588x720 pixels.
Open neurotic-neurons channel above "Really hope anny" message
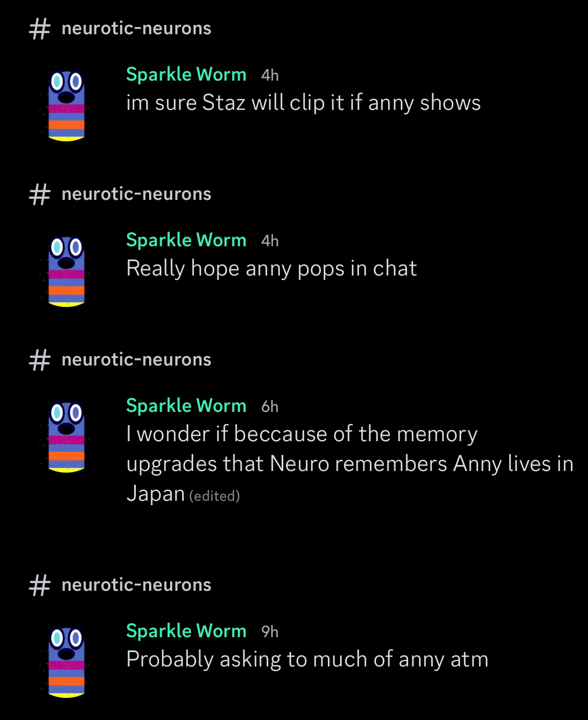pos(136,194)
